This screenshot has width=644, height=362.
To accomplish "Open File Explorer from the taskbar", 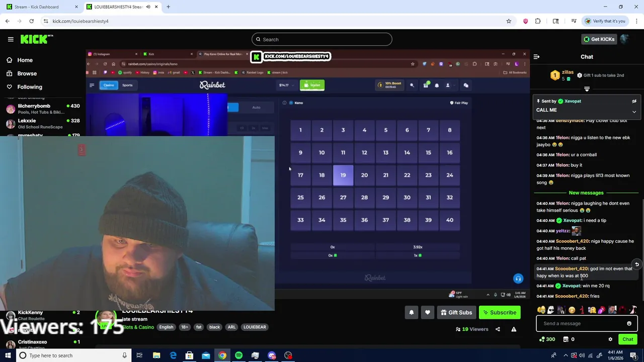I will [156, 355].
